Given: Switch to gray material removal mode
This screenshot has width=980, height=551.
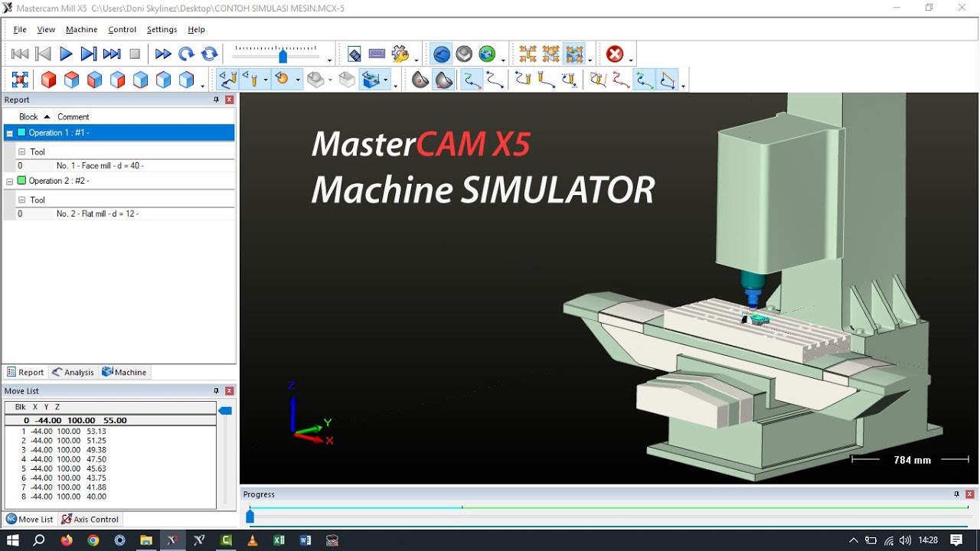Looking at the screenshot, I should [x=464, y=54].
